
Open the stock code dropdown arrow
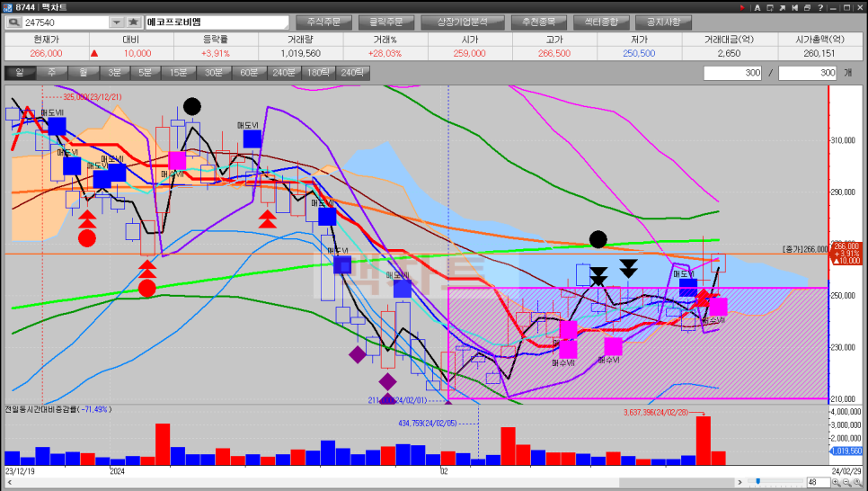(x=116, y=22)
